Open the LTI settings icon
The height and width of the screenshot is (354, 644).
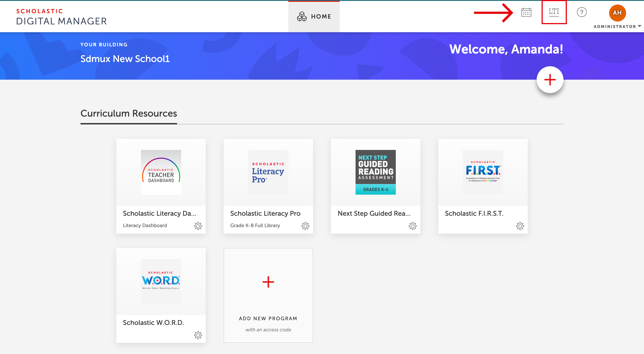(554, 12)
